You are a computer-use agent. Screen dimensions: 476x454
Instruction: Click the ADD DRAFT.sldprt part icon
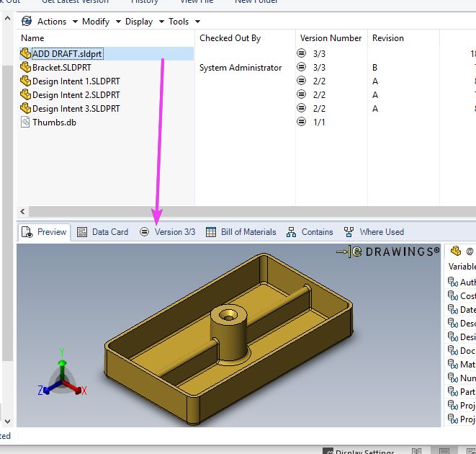(25, 54)
